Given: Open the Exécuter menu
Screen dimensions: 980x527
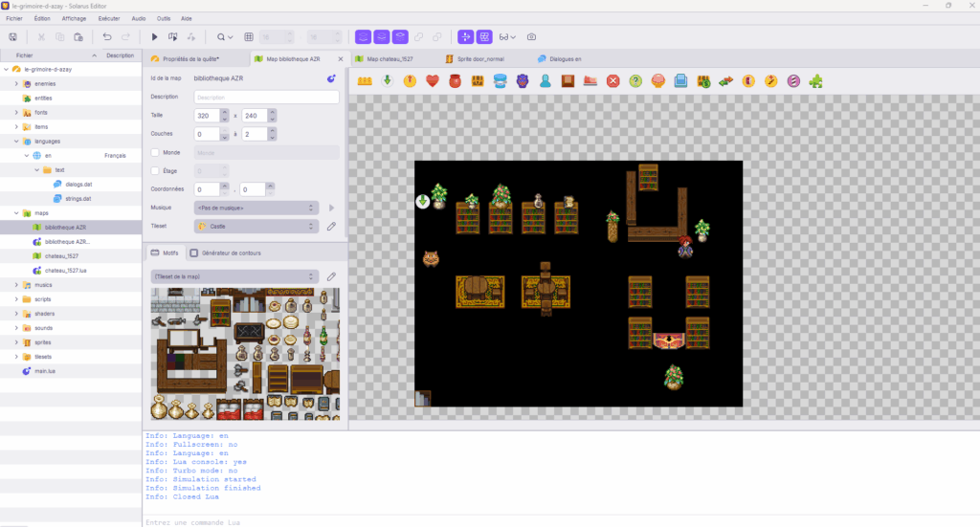Looking at the screenshot, I should pyautogui.click(x=109, y=18).
